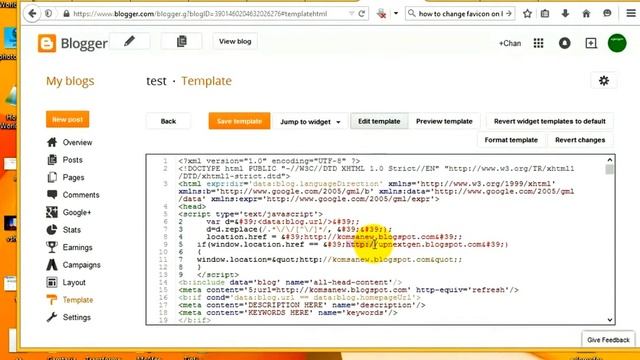Click the browser home icon
Screen dimensions: 640x360
586,13
